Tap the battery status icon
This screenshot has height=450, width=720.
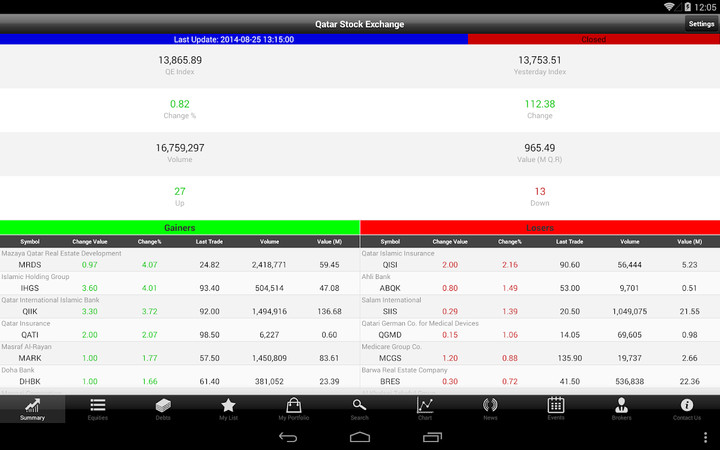click(x=687, y=7)
